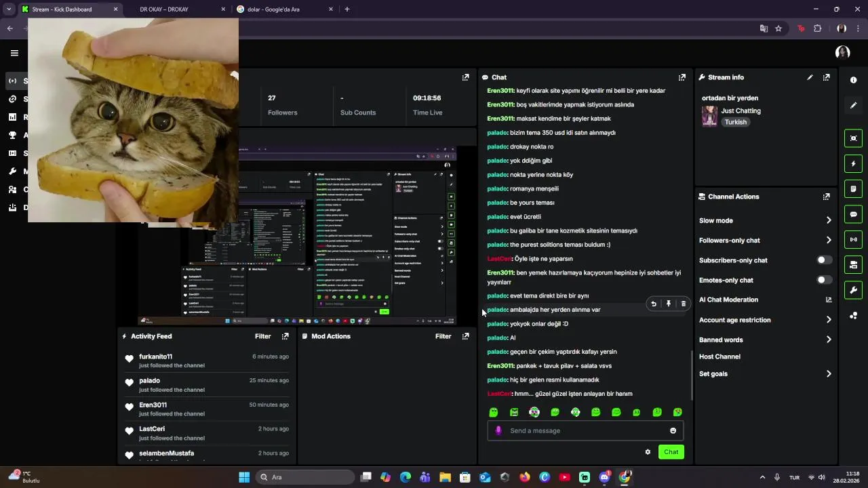Open a new Chrome tab

pyautogui.click(x=347, y=9)
